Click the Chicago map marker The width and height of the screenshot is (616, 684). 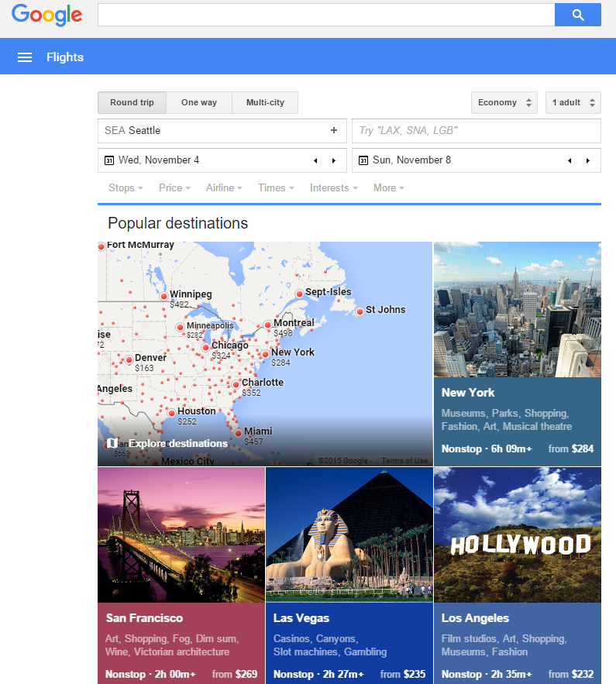pyautogui.click(x=205, y=348)
